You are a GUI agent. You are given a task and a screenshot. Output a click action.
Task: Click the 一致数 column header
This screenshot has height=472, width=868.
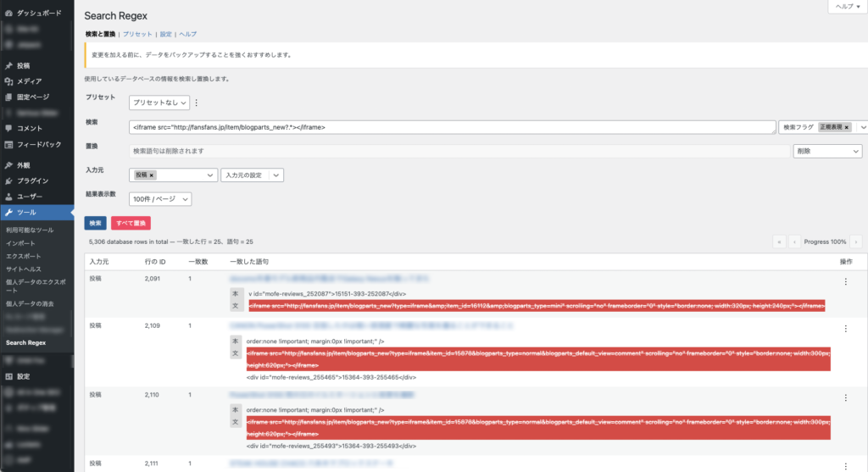pyautogui.click(x=198, y=262)
